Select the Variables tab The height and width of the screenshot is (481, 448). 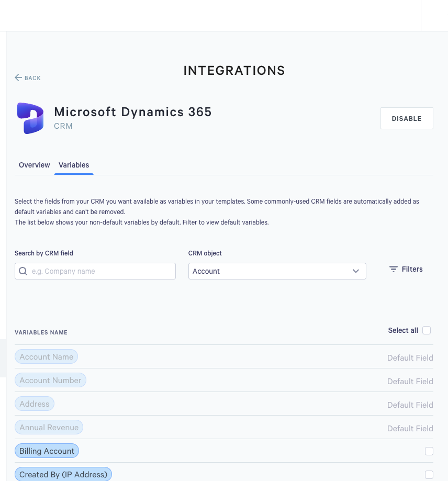[74, 165]
